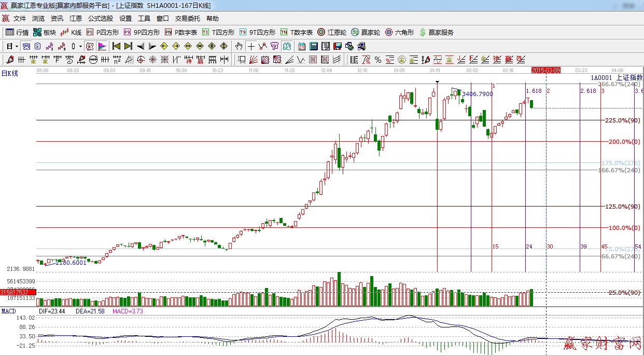Jump to first bar with left-end arrow
This screenshot has height=356, width=644.
[x=116, y=46]
